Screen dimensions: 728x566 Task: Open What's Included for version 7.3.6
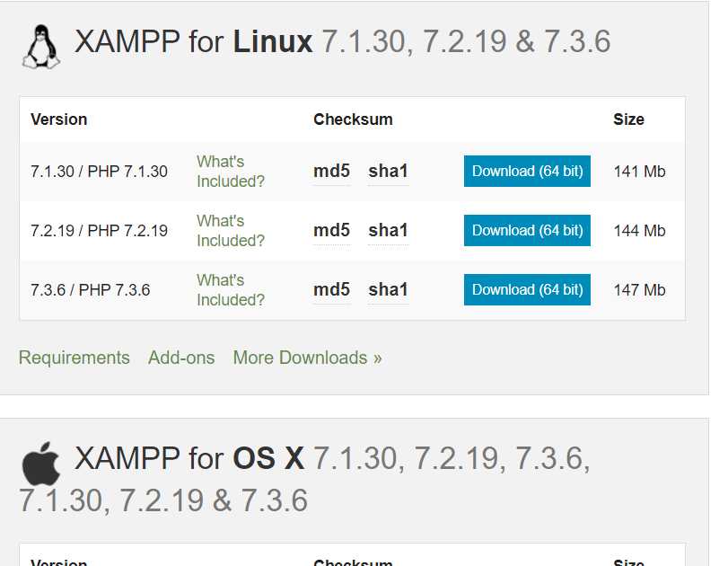(231, 289)
